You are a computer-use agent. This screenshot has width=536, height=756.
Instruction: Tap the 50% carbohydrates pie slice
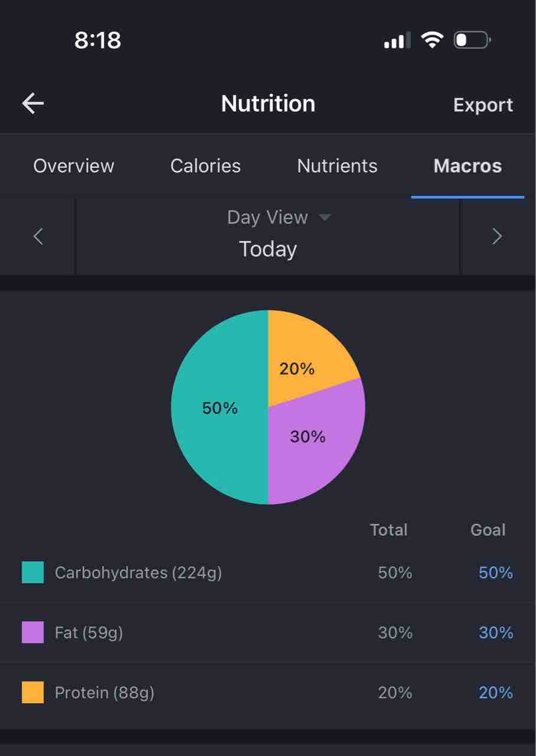pos(220,408)
